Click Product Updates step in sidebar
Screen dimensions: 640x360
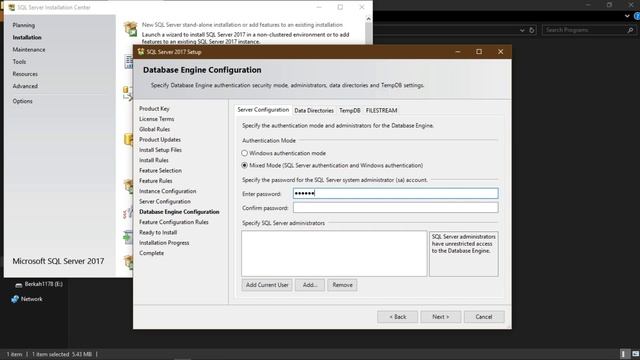160,140
